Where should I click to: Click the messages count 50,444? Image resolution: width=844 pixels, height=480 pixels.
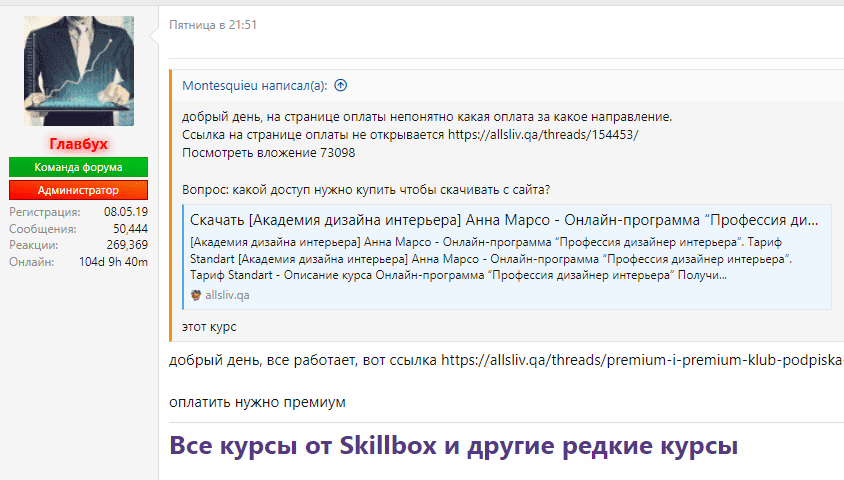[x=130, y=229]
